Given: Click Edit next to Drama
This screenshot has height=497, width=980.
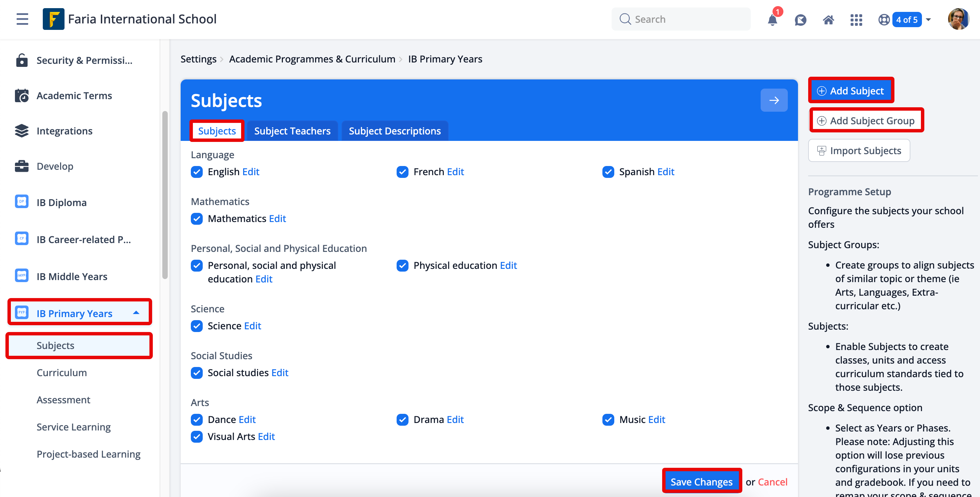Looking at the screenshot, I should tap(455, 419).
